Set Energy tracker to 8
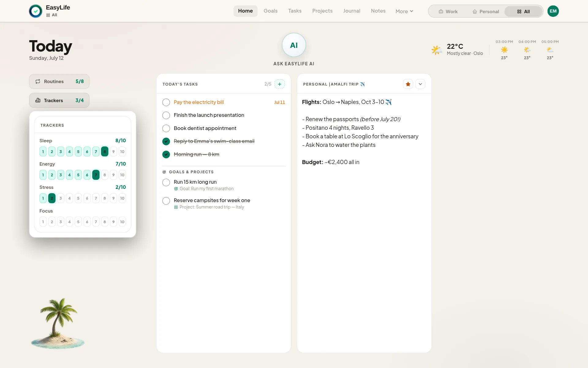 tap(105, 175)
